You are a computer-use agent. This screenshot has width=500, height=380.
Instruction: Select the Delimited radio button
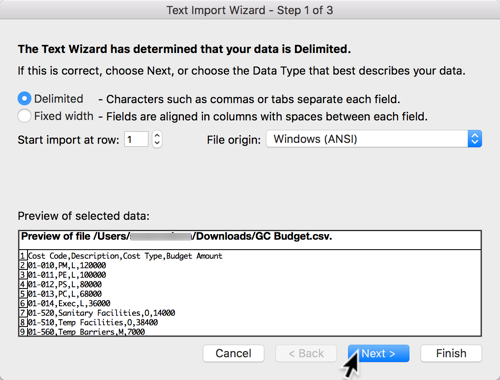pyautogui.click(x=24, y=99)
